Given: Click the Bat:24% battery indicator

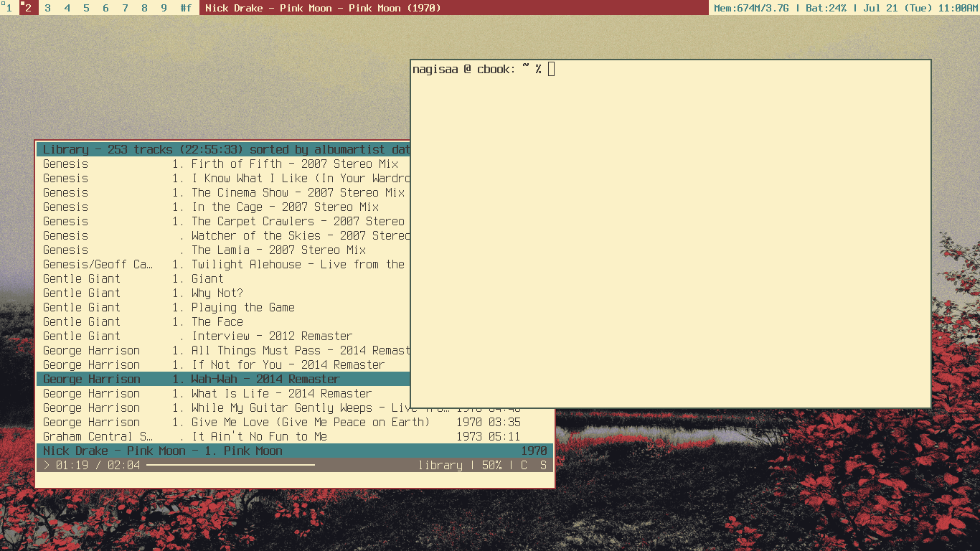Looking at the screenshot, I should pos(826,8).
